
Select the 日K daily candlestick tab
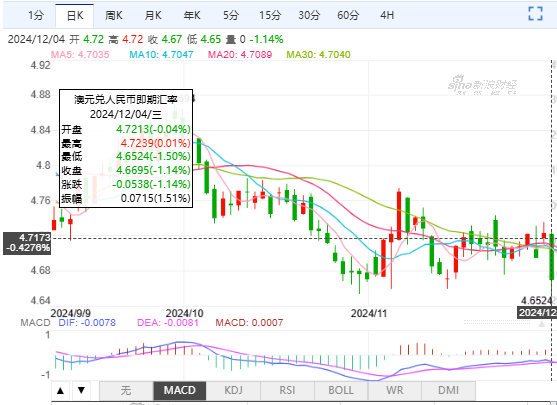point(75,16)
